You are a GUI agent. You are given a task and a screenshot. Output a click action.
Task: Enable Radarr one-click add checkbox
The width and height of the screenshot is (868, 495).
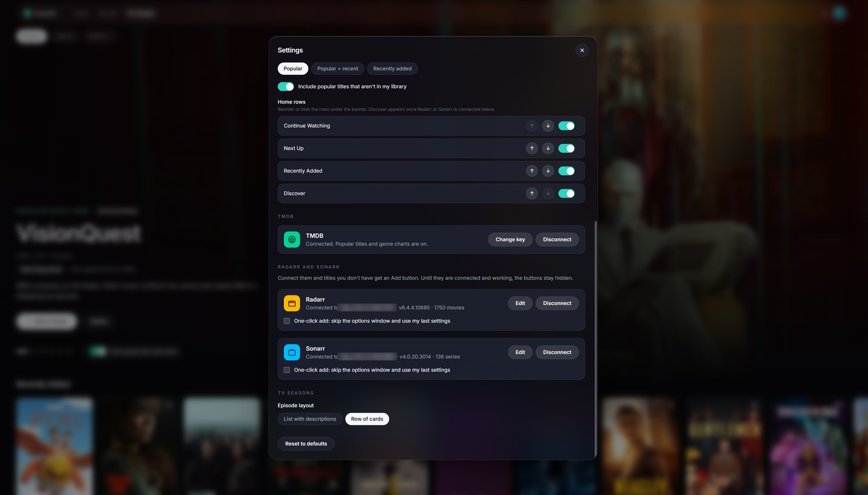(287, 321)
